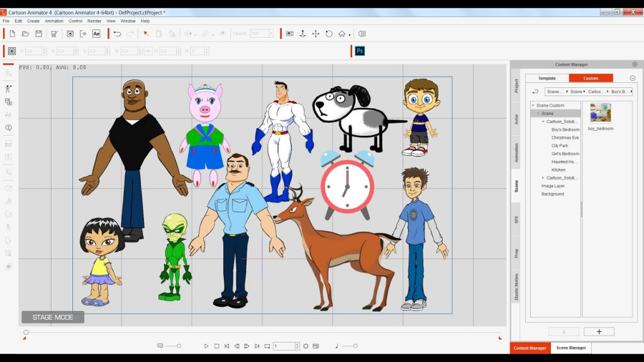
Task: Switch to the Scene Manager tab button
Action: point(571,348)
